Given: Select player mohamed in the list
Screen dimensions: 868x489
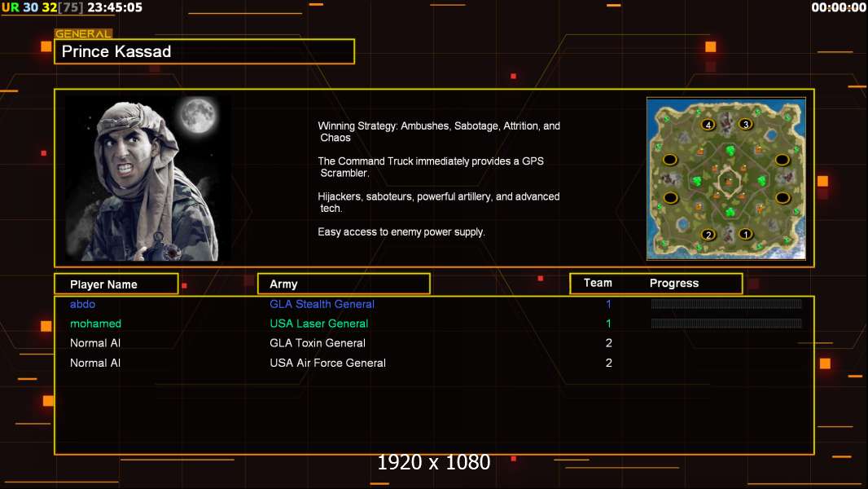Looking at the screenshot, I should click(x=95, y=324).
